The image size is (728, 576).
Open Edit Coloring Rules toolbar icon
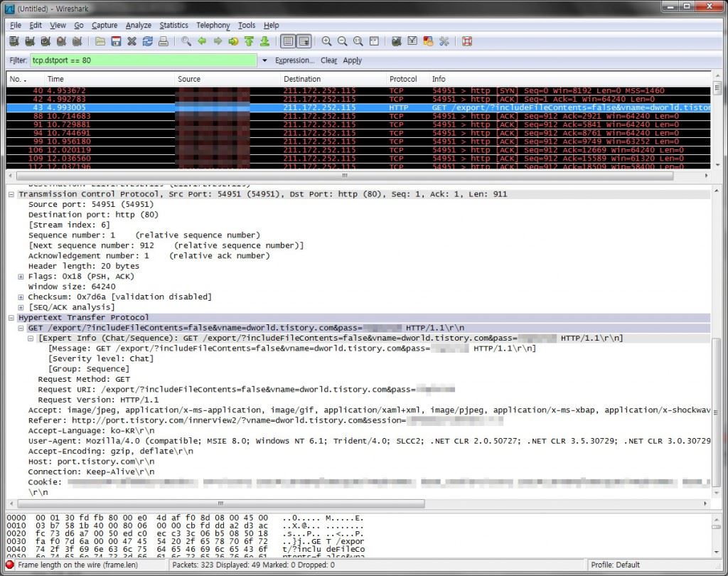(x=427, y=41)
